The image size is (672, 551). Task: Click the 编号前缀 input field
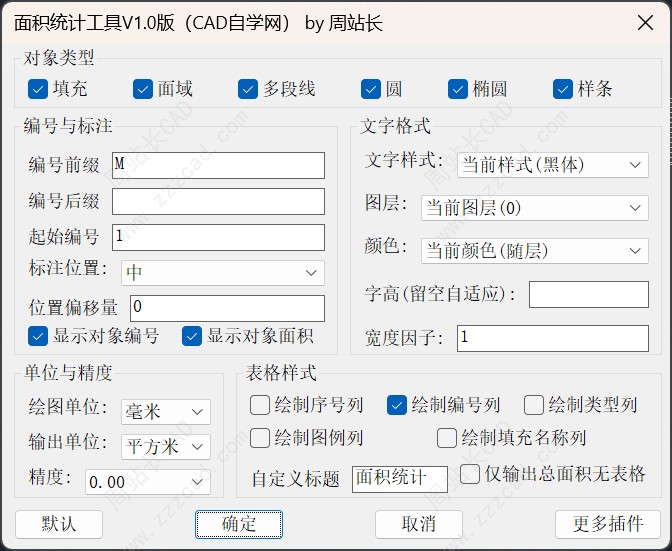[x=218, y=165]
